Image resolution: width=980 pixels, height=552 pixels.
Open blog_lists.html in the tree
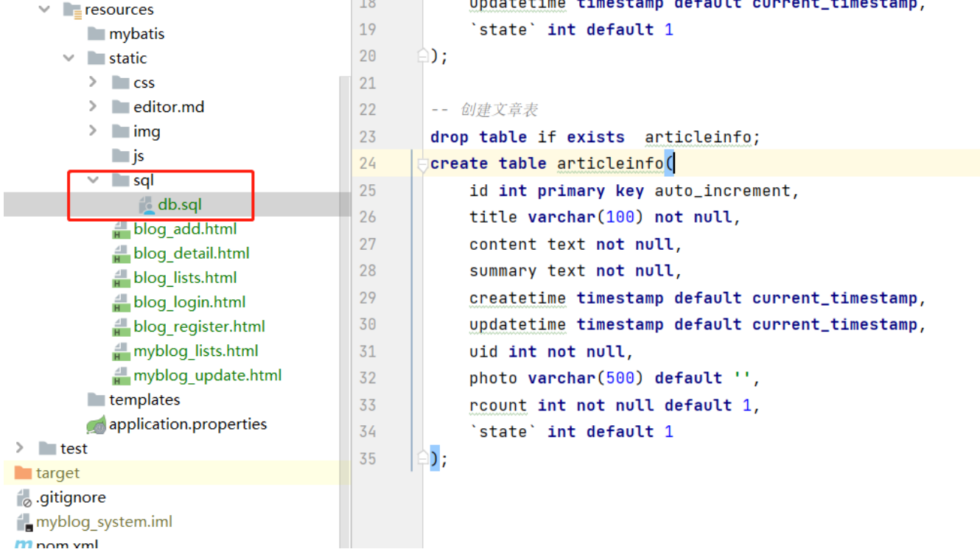[186, 278]
